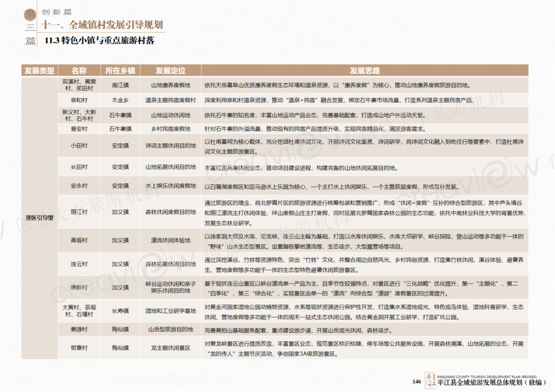Select the 小田村 row name
This screenshot has width=555, height=392.
click(x=79, y=146)
